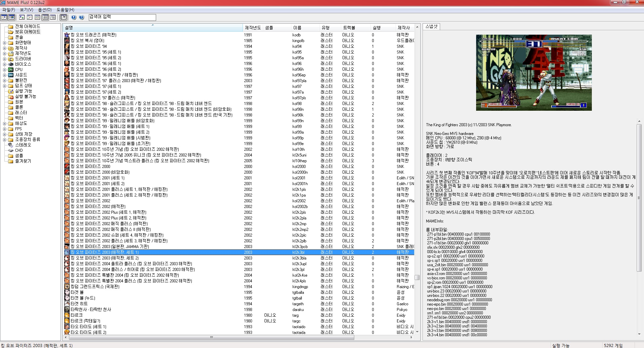This screenshot has height=348, width=644.
Task: Click game icon for 킹 오브 복서 (영어)
Action: click(67, 41)
